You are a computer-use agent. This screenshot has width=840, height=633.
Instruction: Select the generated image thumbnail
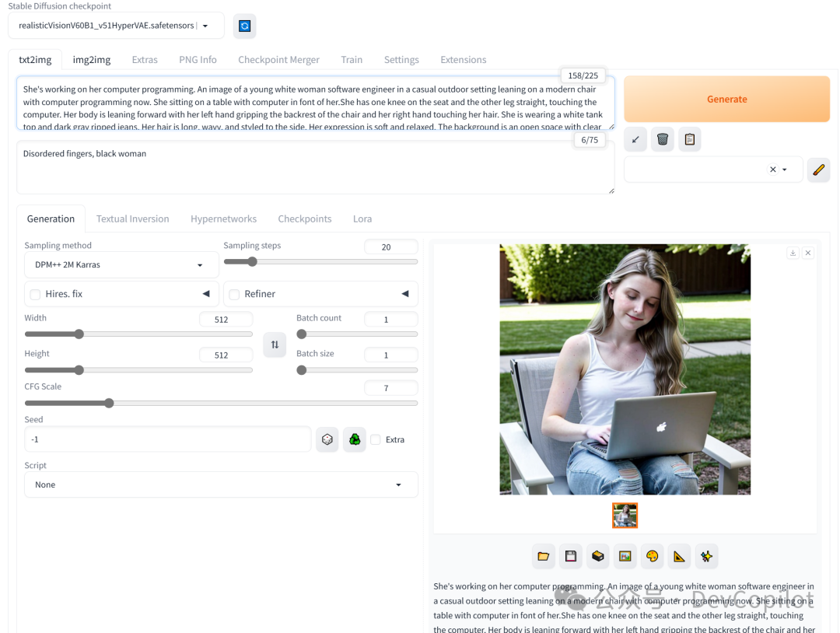(x=625, y=516)
